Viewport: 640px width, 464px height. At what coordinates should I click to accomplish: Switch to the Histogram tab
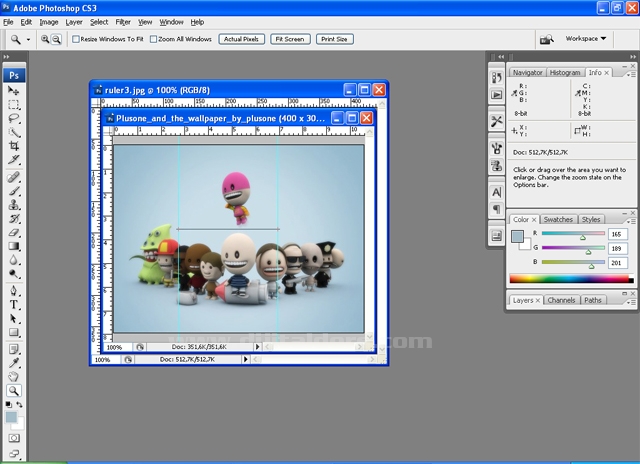click(564, 72)
